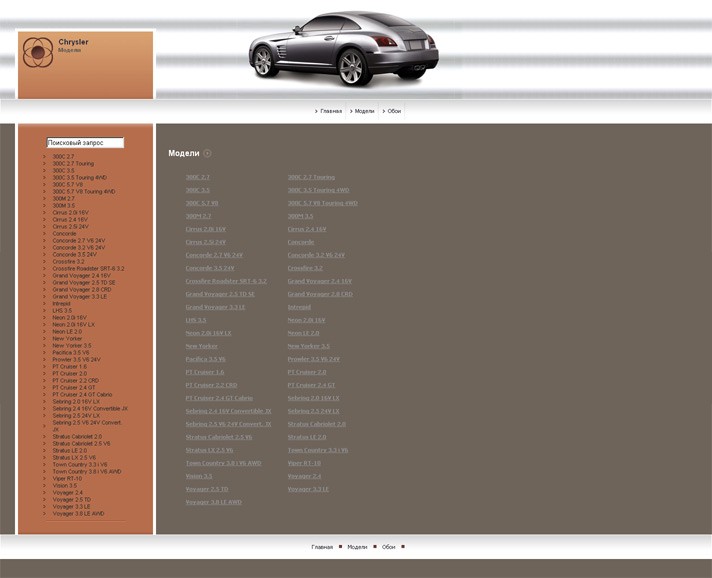Open Grand Voyager 2.8 CRD main link
This screenshot has width=712, height=578.
pos(320,294)
